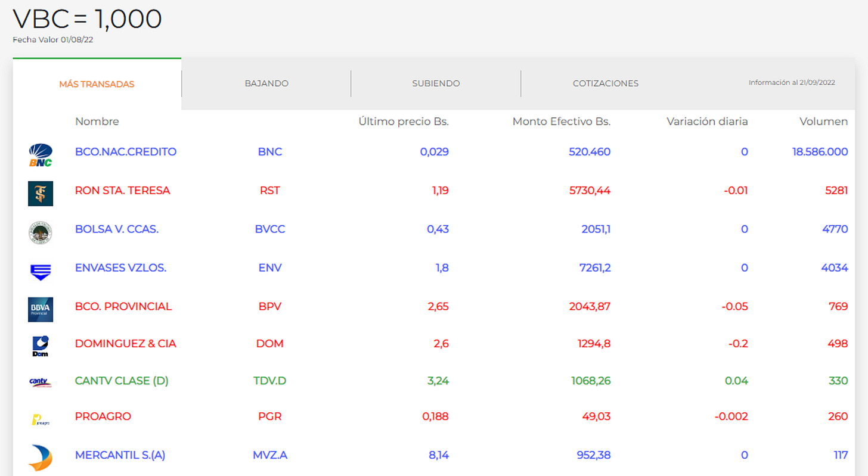This screenshot has height=476, width=868.
Task: Click the Variación diaria column header
Action: pyautogui.click(x=707, y=122)
